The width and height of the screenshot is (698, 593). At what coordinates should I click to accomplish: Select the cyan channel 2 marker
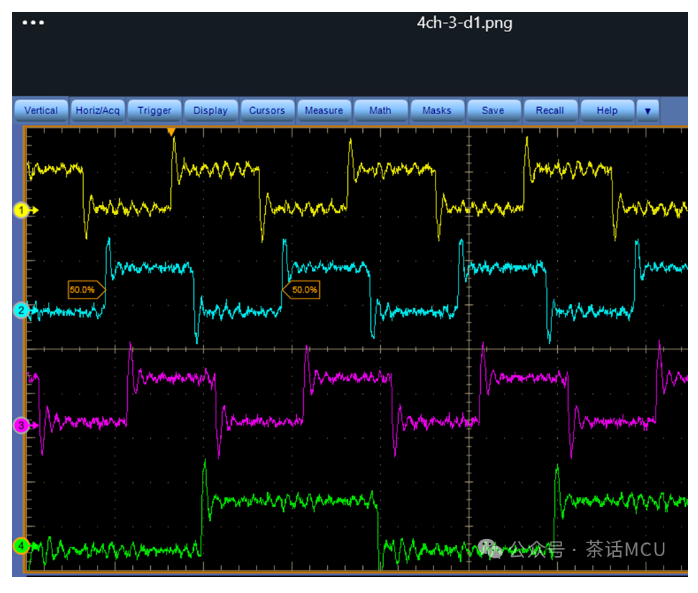click(21, 310)
